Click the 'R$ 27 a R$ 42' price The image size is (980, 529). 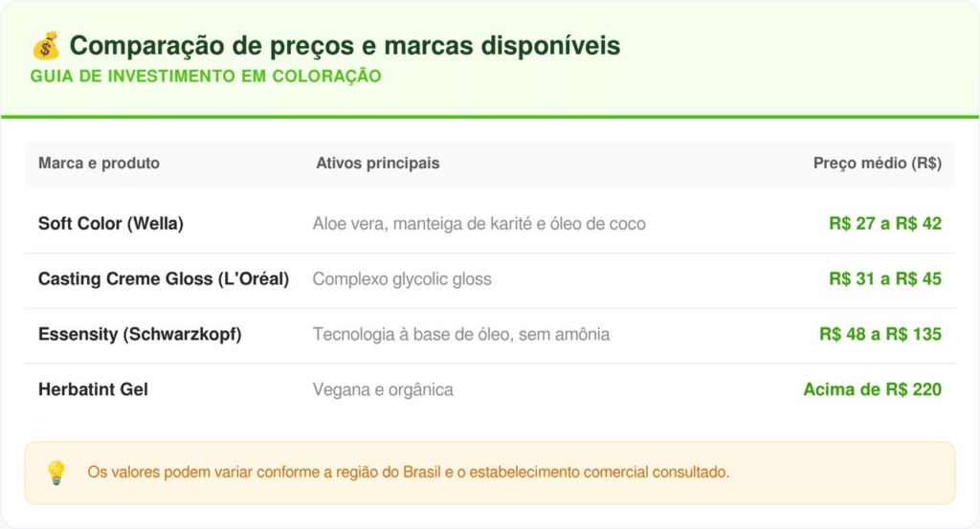pos(885,224)
